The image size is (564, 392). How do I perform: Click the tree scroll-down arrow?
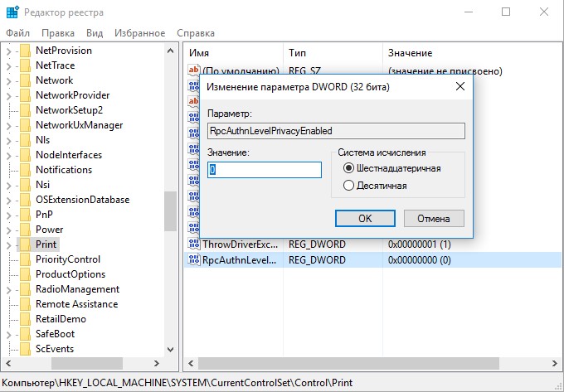coord(171,349)
